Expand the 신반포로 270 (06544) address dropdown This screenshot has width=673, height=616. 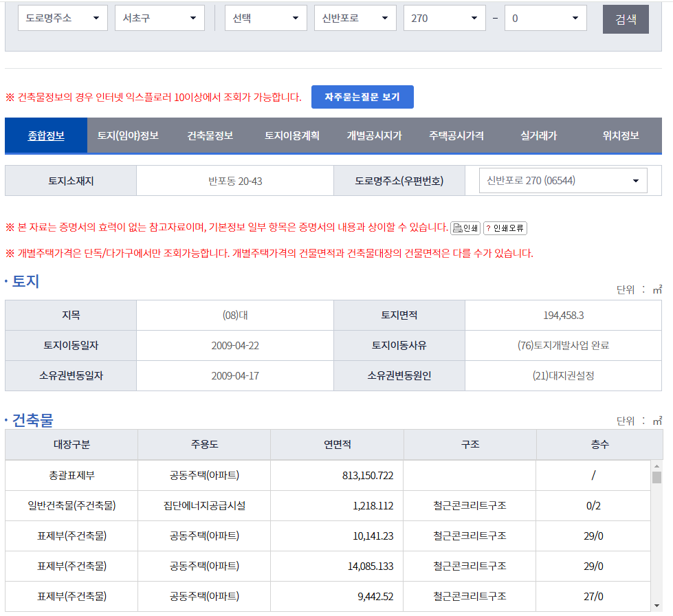563,181
